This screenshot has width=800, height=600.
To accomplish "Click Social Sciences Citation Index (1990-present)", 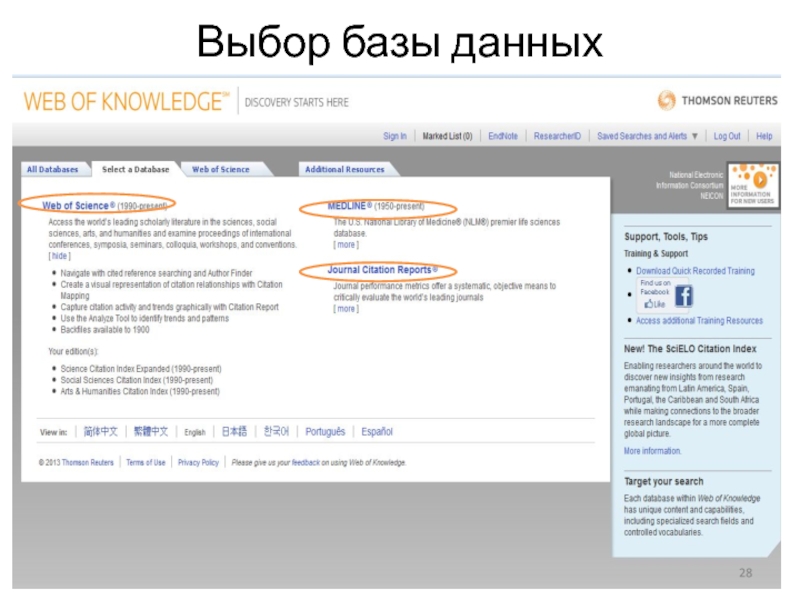I will [137, 380].
